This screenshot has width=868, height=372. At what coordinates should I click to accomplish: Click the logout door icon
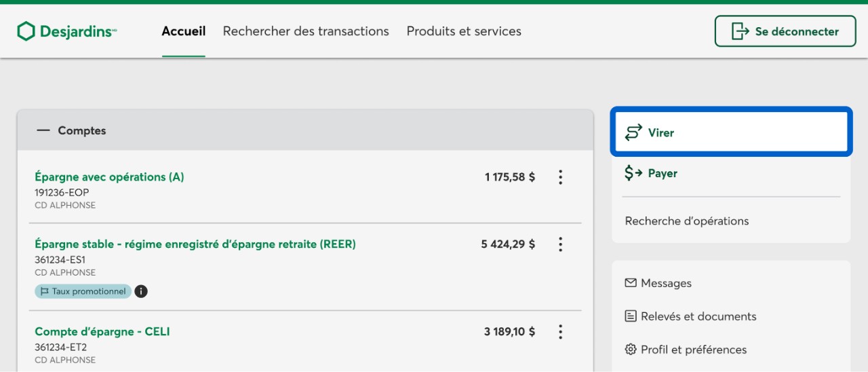click(739, 31)
